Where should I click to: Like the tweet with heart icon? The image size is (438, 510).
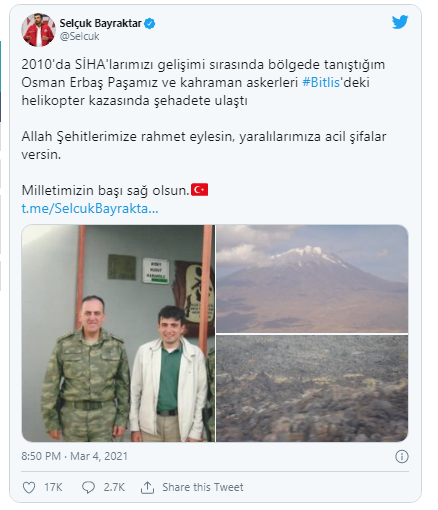tap(29, 487)
